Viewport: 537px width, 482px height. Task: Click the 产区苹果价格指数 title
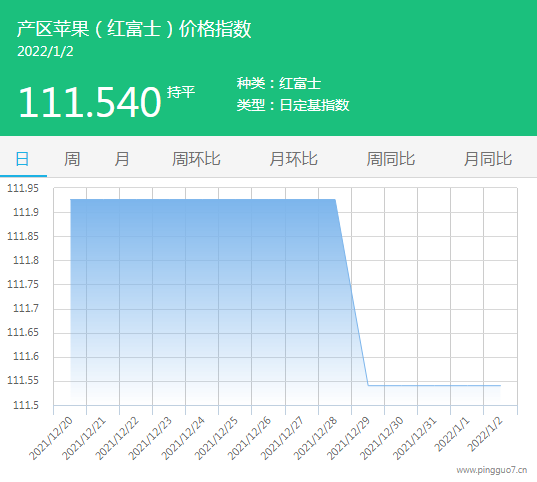134,29
